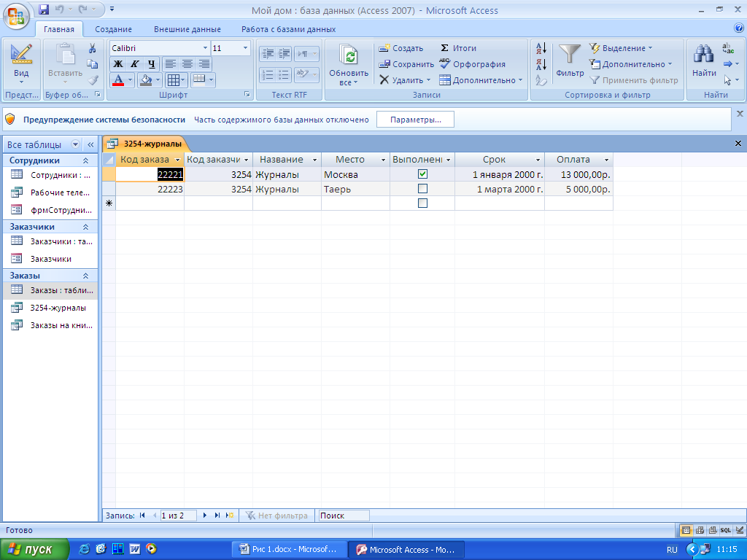Open Заказы : табли... table item

coord(50,290)
